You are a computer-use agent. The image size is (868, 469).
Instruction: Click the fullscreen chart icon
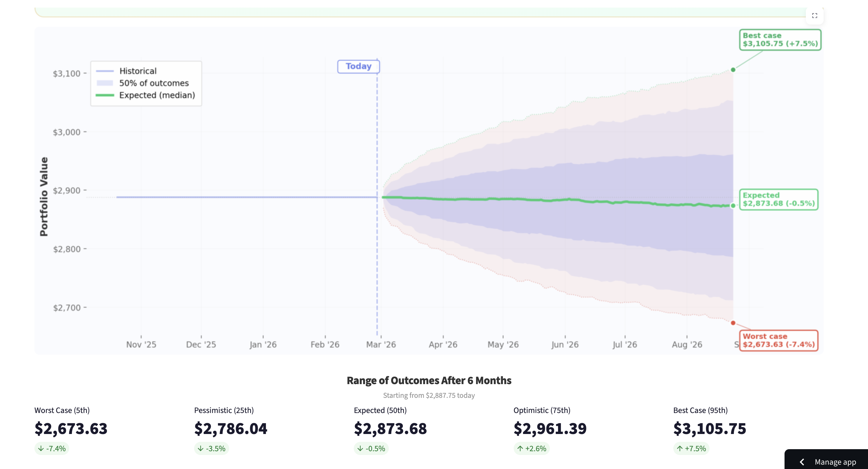814,15
